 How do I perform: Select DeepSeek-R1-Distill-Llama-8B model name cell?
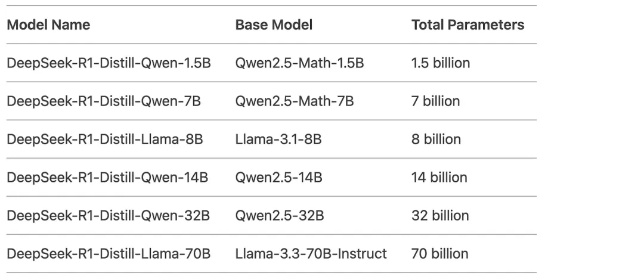coord(105,139)
